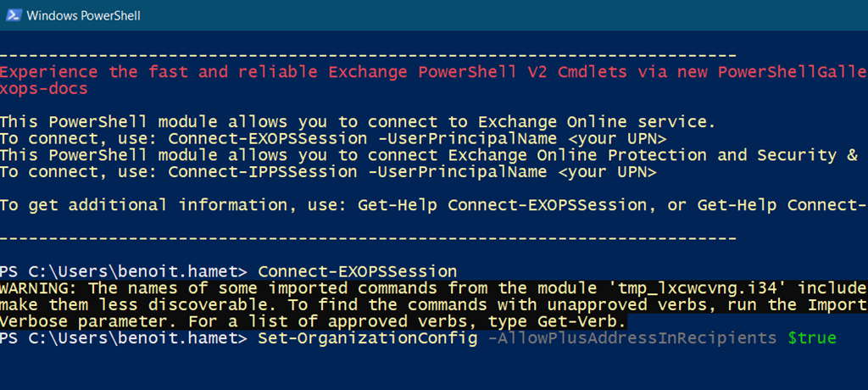The height and width of the screenshot is (390, 868).
Task: Click the Windows PowerShell window title text
Action: [84, 15]
